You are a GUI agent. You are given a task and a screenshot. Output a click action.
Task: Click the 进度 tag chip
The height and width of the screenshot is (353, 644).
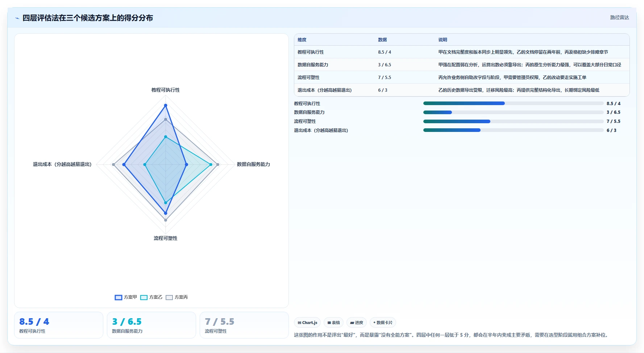(x=357, y=323)
